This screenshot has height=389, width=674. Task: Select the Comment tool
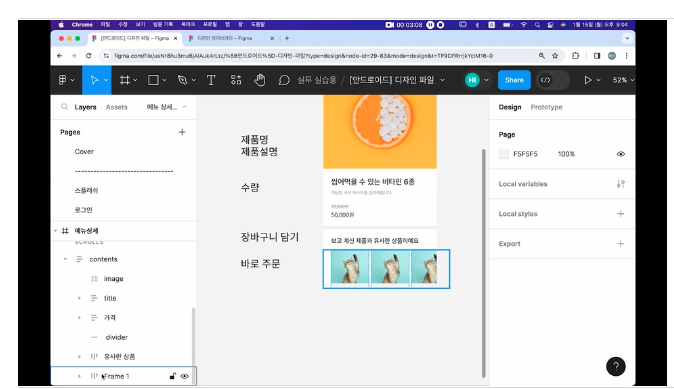pos(284,80)
